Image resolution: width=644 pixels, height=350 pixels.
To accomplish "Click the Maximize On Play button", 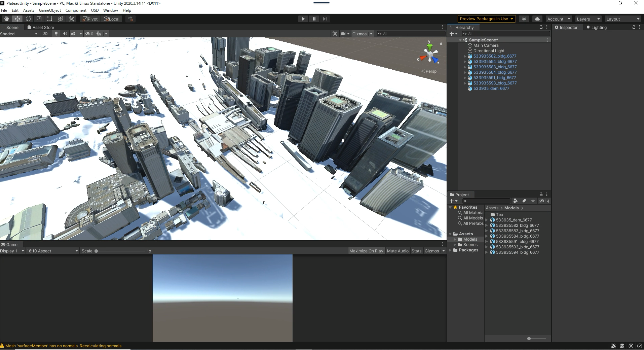I will pyautogui.click(x=366, y=251).
